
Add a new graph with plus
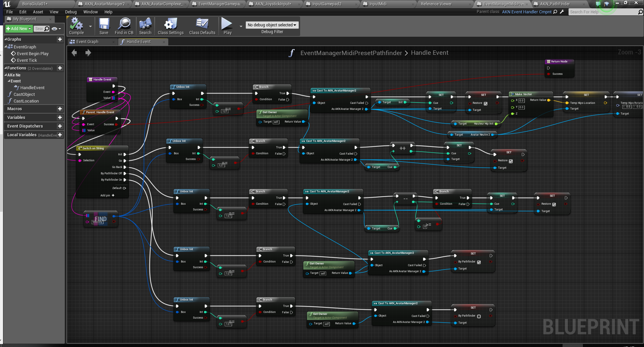pyautogui.click(x=60, y=39)
